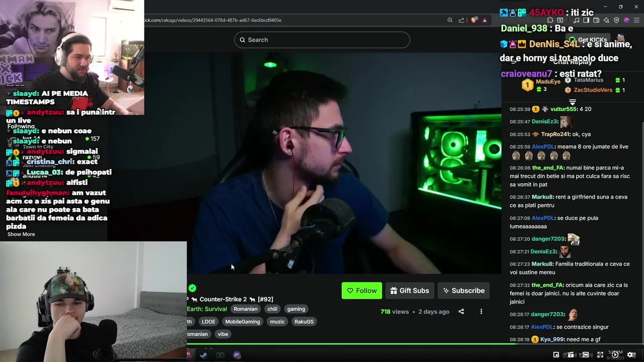Collapse chat with icon left of Chat Replay
644x362 pixels.
(x=514, y=62)
